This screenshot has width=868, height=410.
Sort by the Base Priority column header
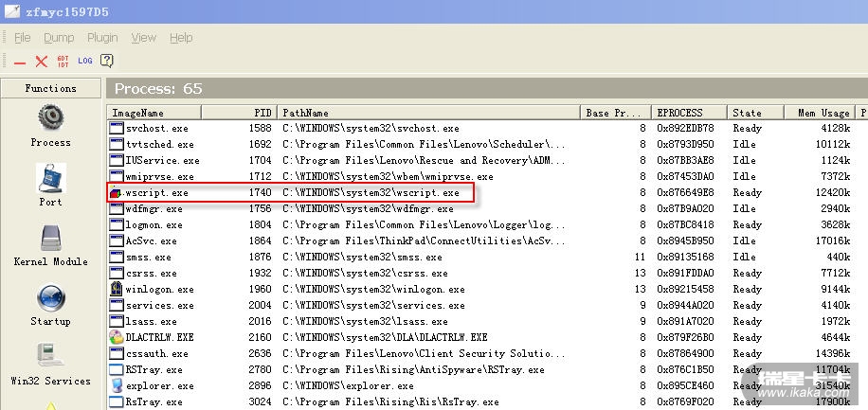[616, 113]
